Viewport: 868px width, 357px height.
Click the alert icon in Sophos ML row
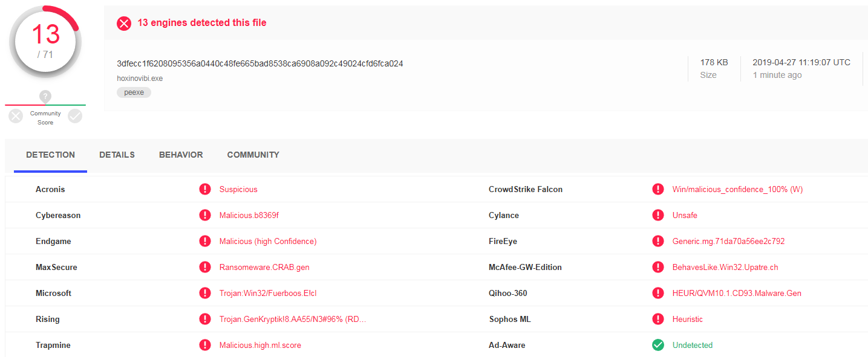coord(658,320)
